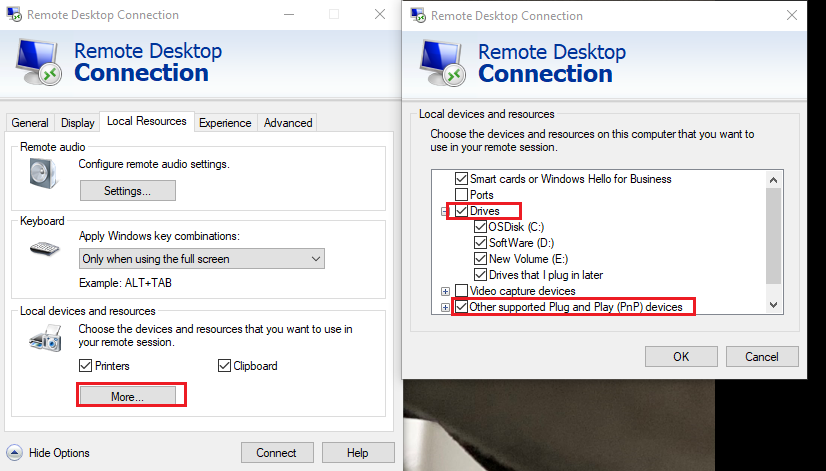The height and width of the screenshot is (471, 826).
Task: Collapse the Drives tree node
Action: click(444, 211)
